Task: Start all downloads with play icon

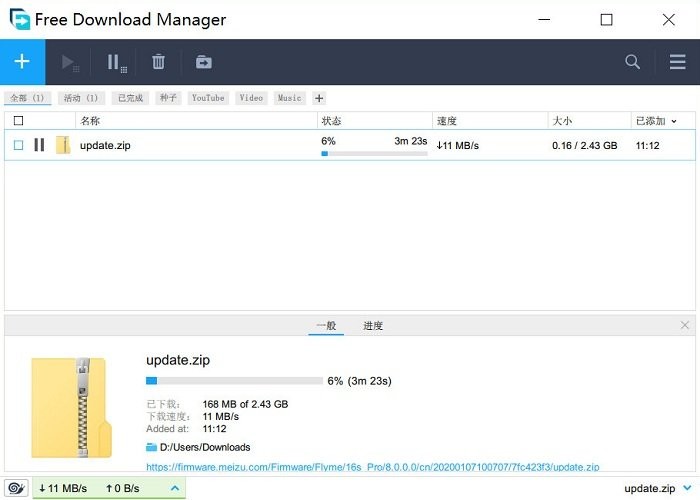Action: click(69, 62)
